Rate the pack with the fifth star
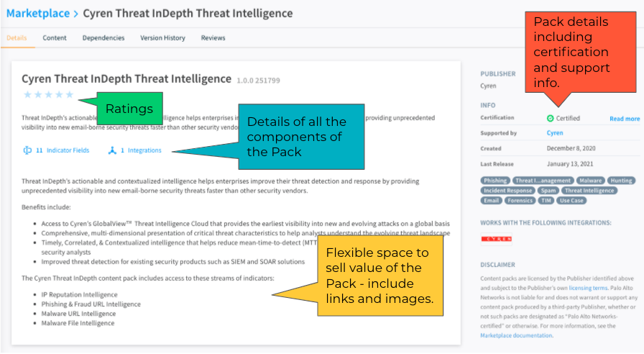The image size is (644, 354). point(70,94)
